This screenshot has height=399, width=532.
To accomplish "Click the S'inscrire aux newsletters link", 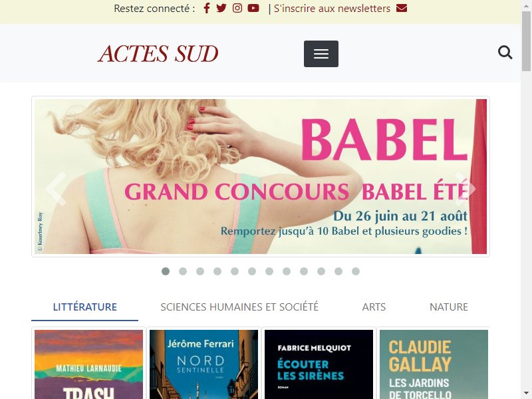I will (x=332, y=8).
